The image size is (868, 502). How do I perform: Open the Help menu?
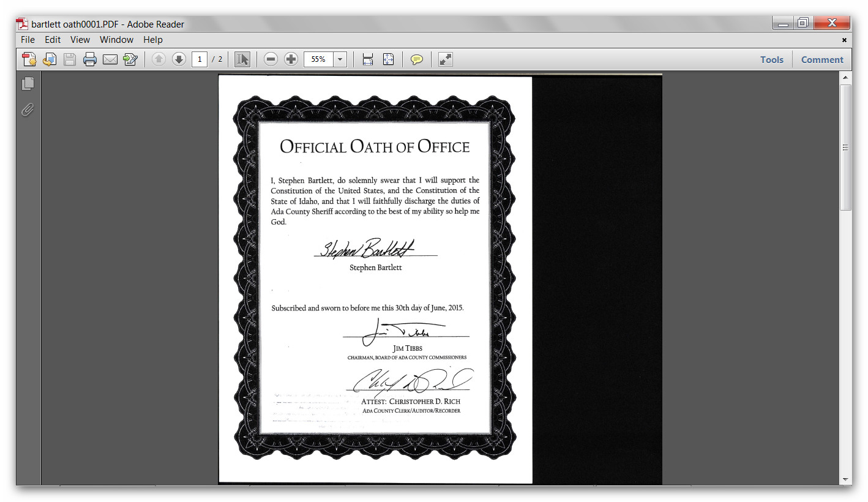153,40
